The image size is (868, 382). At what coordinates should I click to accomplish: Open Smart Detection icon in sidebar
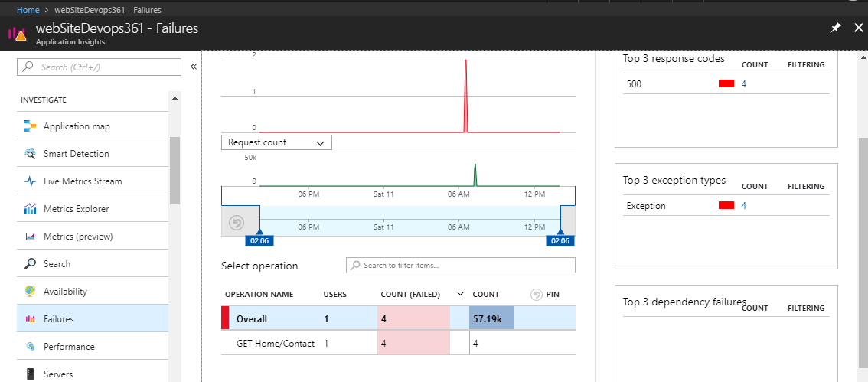(x=30, y=154)
